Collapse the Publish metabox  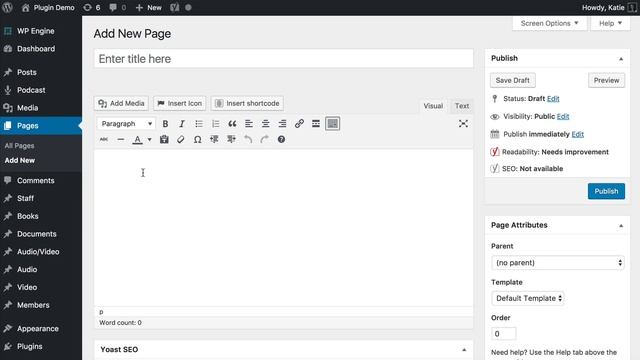pyautogui.click(x=621, y=59)
